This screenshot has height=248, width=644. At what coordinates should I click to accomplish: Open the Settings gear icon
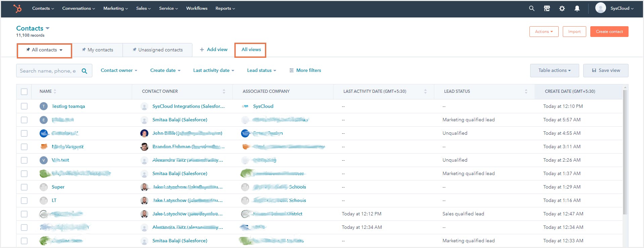pos(562,8)
